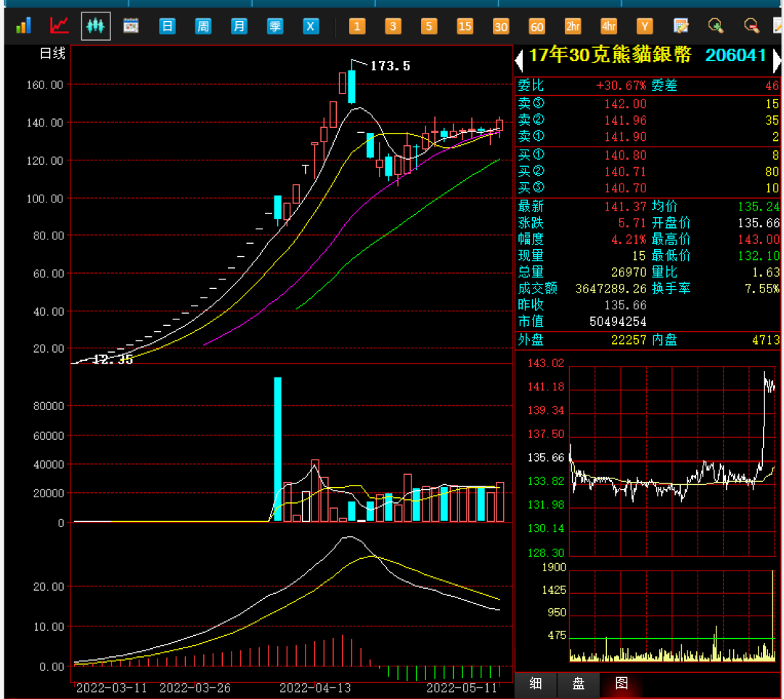The height and width of the screenshot is (699, 784).
Task: Click the instrument code 206041
Action: (735, 55)
